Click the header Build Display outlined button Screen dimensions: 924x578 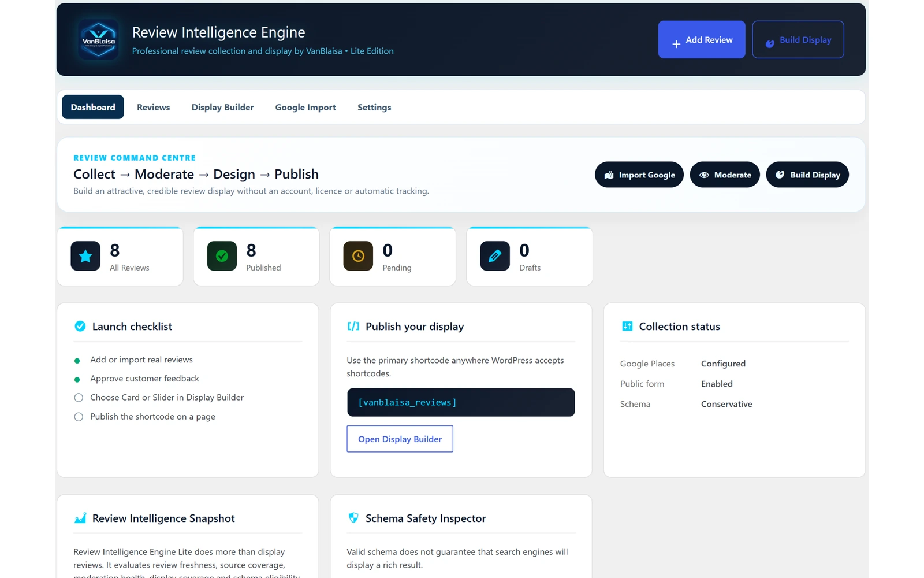(798, 39)
